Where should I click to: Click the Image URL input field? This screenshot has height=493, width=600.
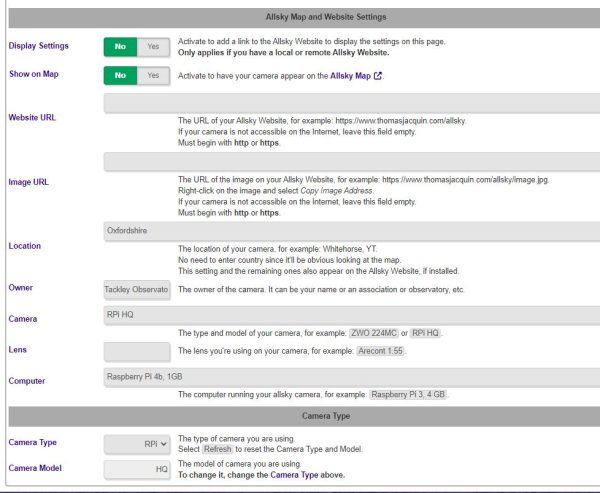coord(352,162)
